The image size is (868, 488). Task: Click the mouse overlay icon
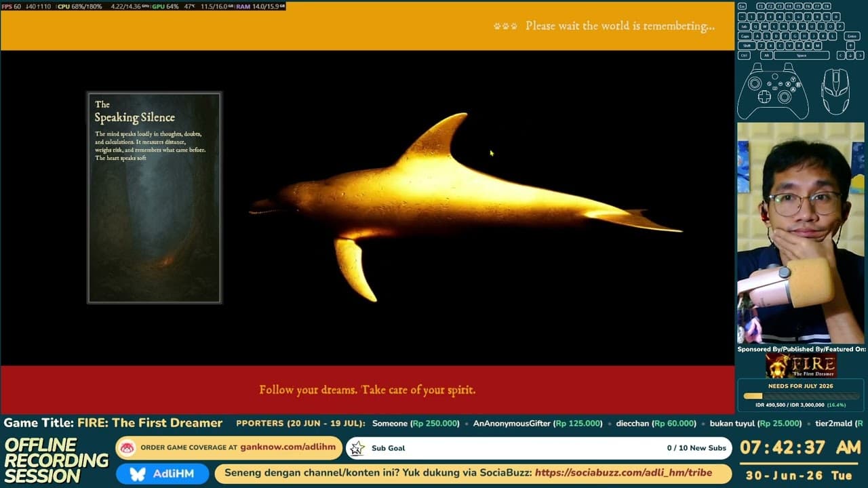[x=835, y=91]
